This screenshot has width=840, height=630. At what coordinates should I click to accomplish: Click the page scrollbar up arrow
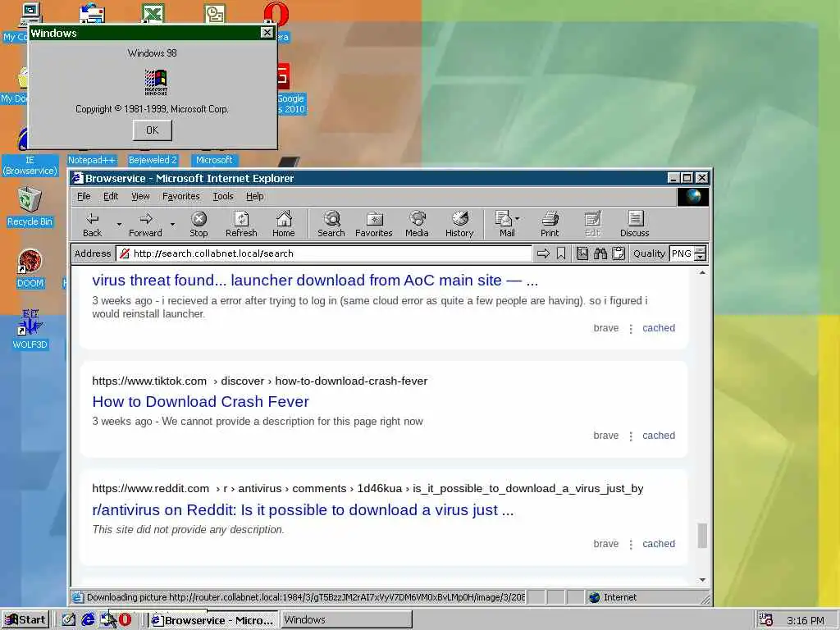tap(702, 272)
